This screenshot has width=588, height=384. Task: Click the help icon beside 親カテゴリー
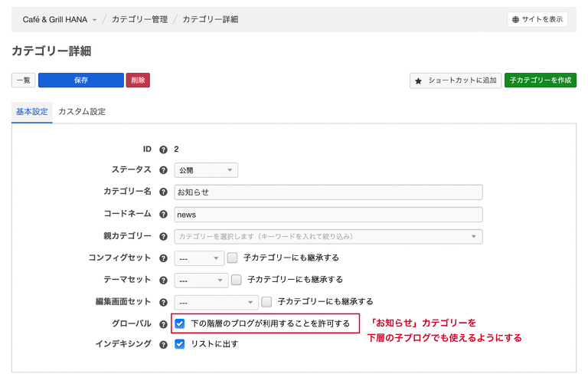163,236
